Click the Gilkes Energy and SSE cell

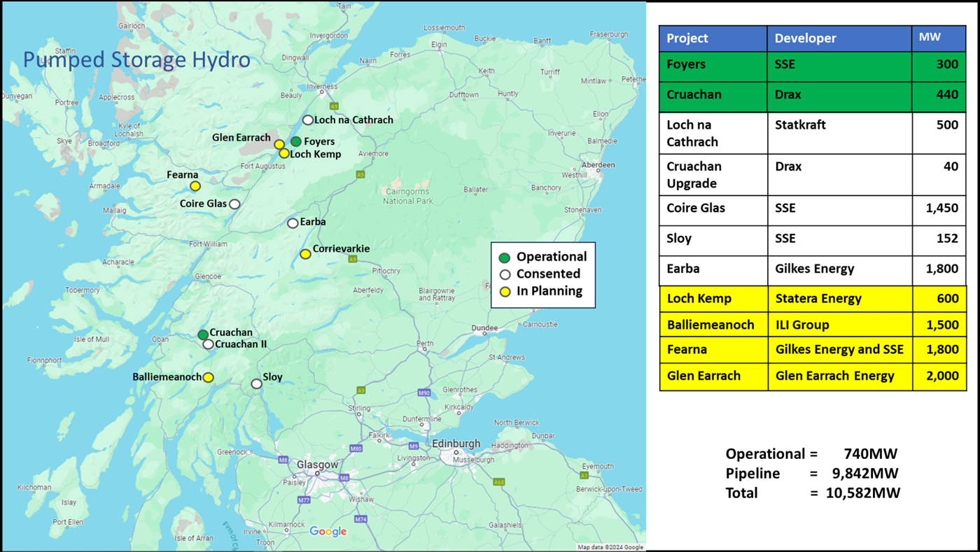tap(839, 349)
